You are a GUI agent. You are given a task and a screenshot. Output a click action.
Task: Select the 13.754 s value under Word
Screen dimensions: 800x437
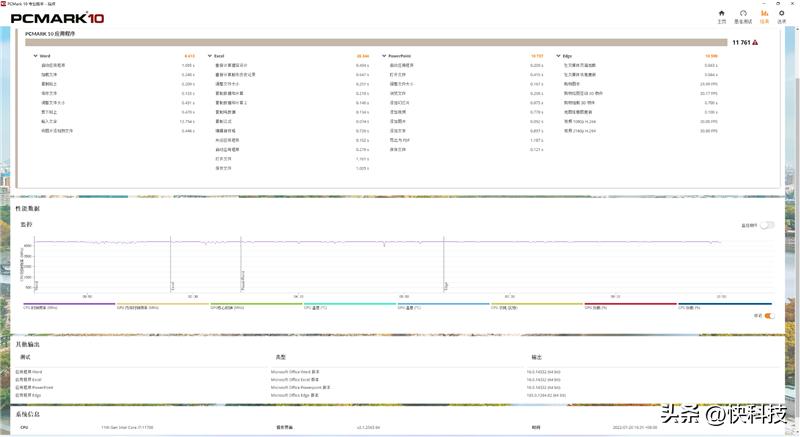click(x=187, y=122)
